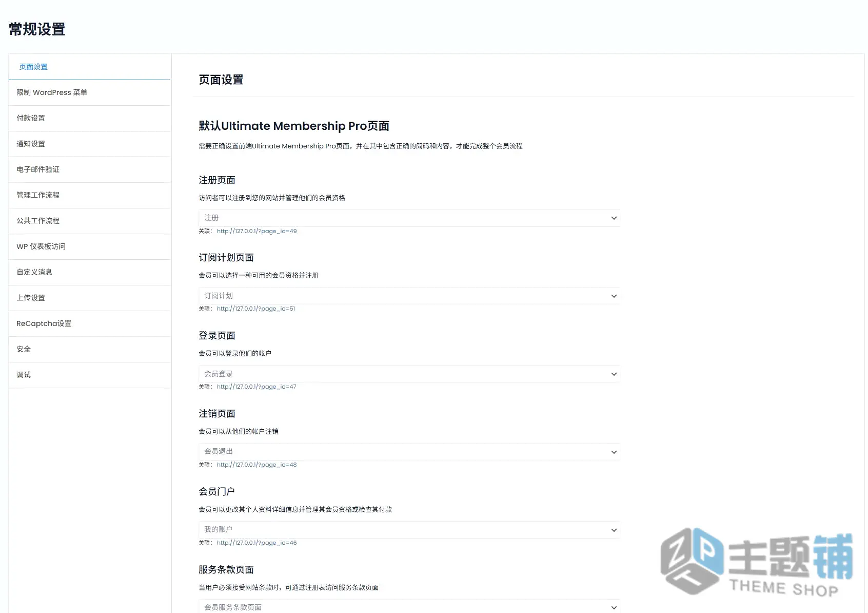Go to 通知设置 tab
The image size is (868, 613).
click(x=89, y=144)
